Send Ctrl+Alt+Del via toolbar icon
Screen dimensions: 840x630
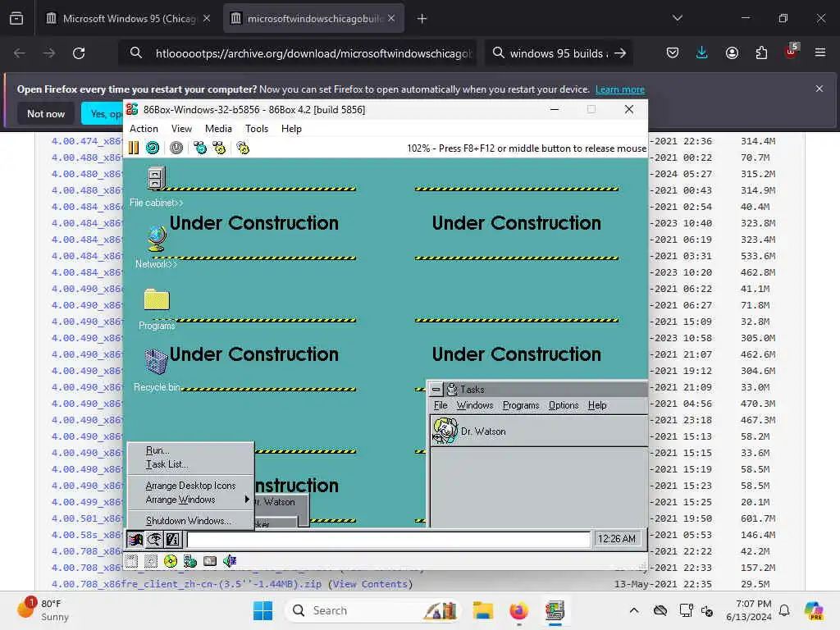tap(200, 148)
